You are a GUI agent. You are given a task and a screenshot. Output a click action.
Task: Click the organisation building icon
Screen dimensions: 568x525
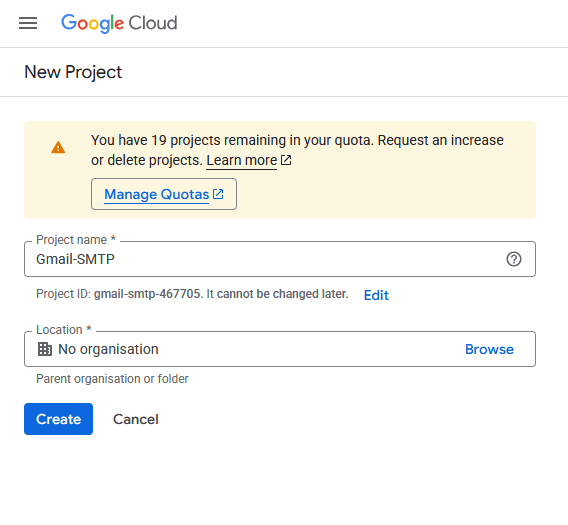coord(45,349)
